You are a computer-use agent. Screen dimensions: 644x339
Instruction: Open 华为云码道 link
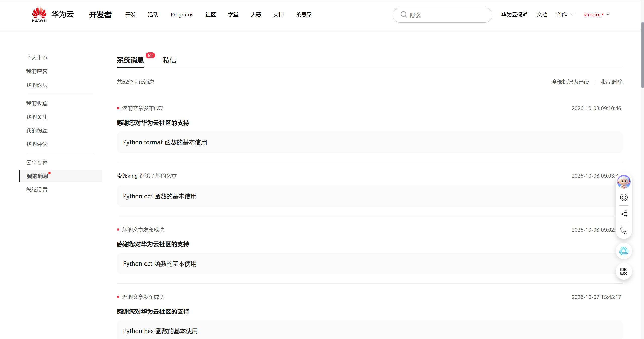pyautogui.click(x=514, y=15)
